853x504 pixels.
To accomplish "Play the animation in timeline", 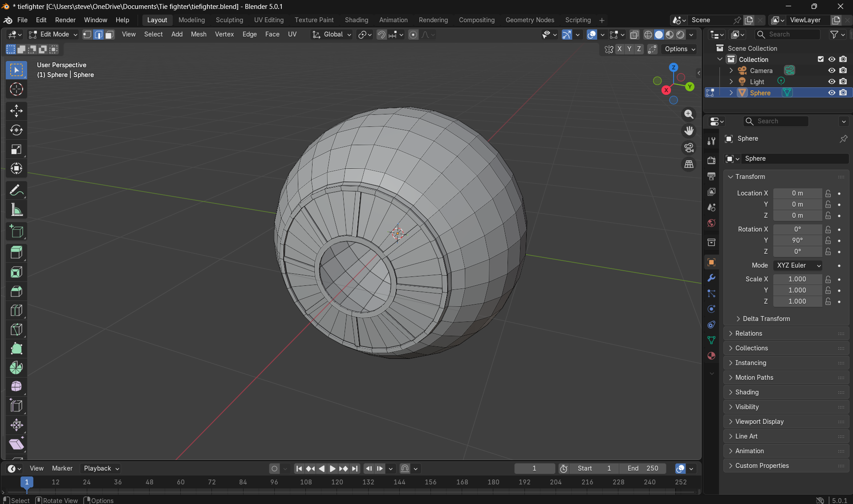I will [332, 468].
